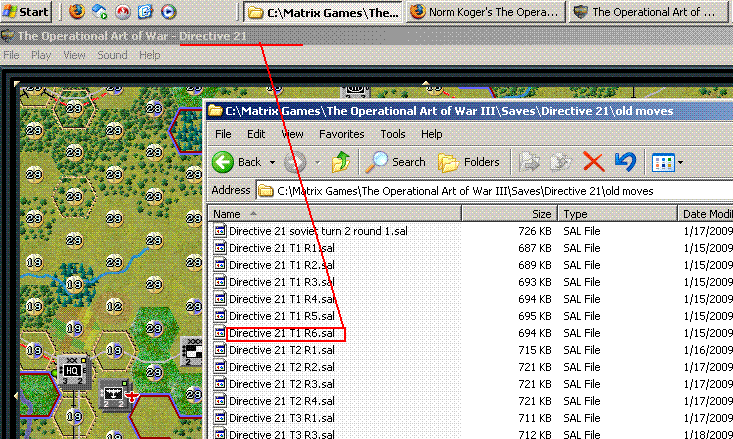
Task: Click the grayed Forward arrow icon
Action: pyautogui.click(x=295, y=162)
